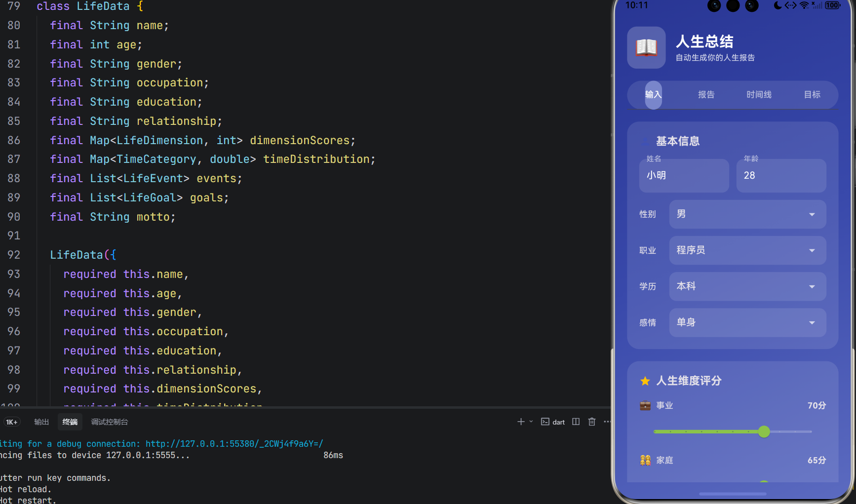Screen dimensions: 856x504
Task: Click the phone status bar Wi-Fi icon
Action: (x=804, y=5)
